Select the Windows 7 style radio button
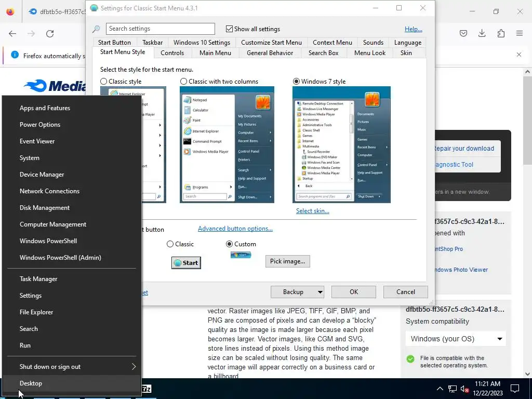 coord(296,82)
